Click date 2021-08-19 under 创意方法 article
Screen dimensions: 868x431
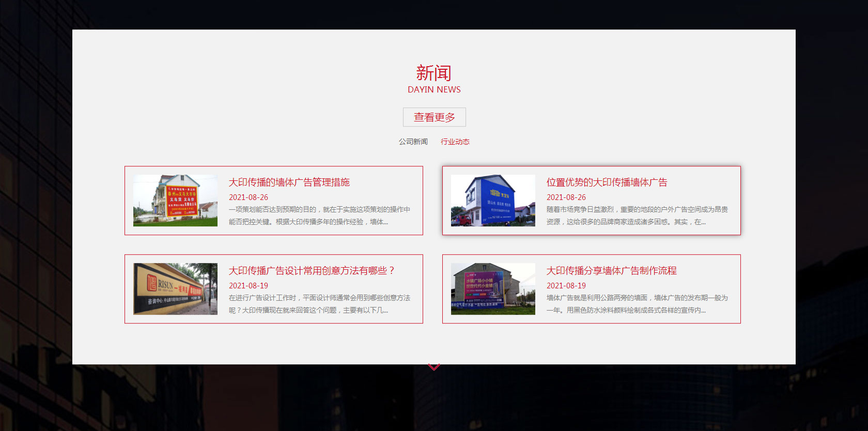coord(249,286)
